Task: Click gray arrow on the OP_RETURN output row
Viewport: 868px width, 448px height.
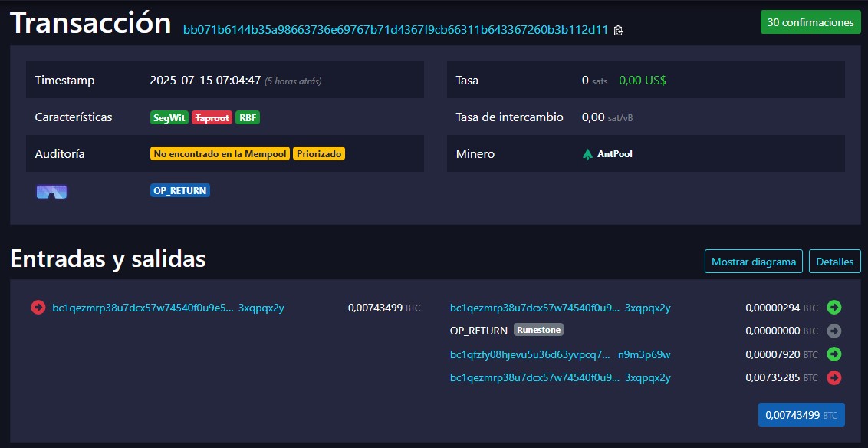Action: (834, 331)
